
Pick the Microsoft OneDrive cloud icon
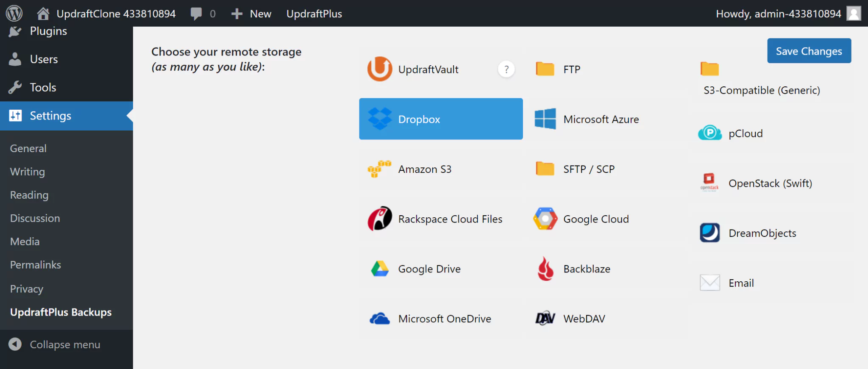click(x=380, y=319)
